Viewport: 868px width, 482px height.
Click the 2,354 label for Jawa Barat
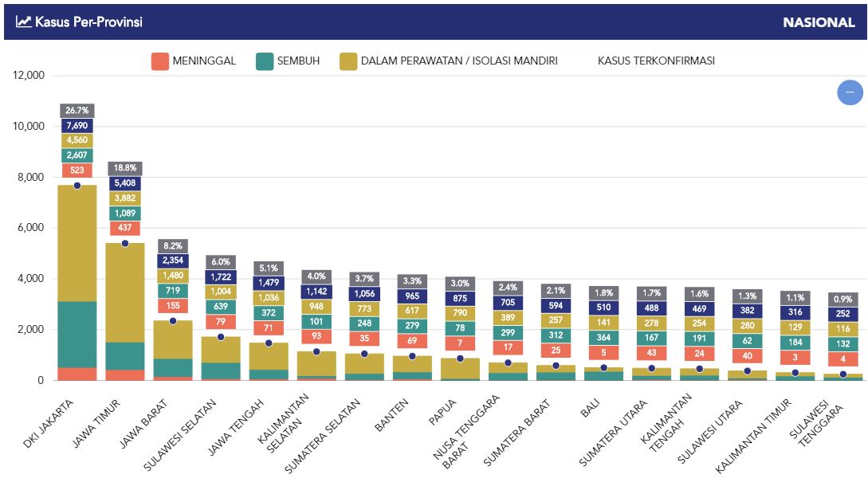click(x=173, y=261)
